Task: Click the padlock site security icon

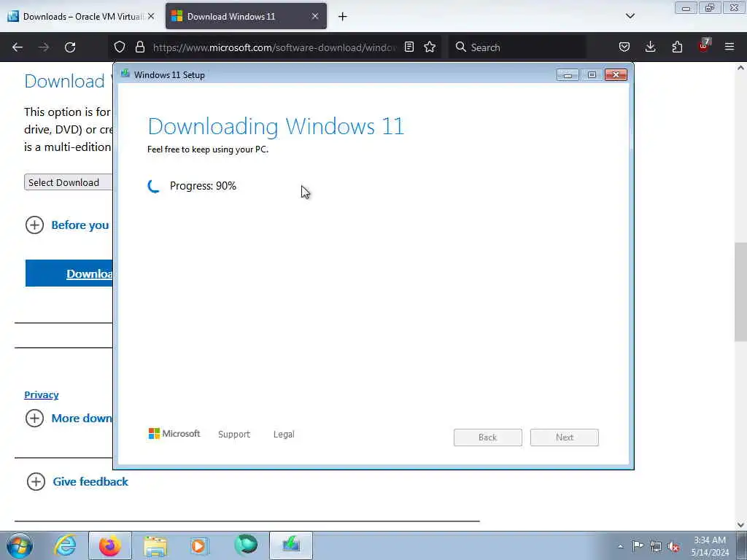Action: click(x=139, y=47)
